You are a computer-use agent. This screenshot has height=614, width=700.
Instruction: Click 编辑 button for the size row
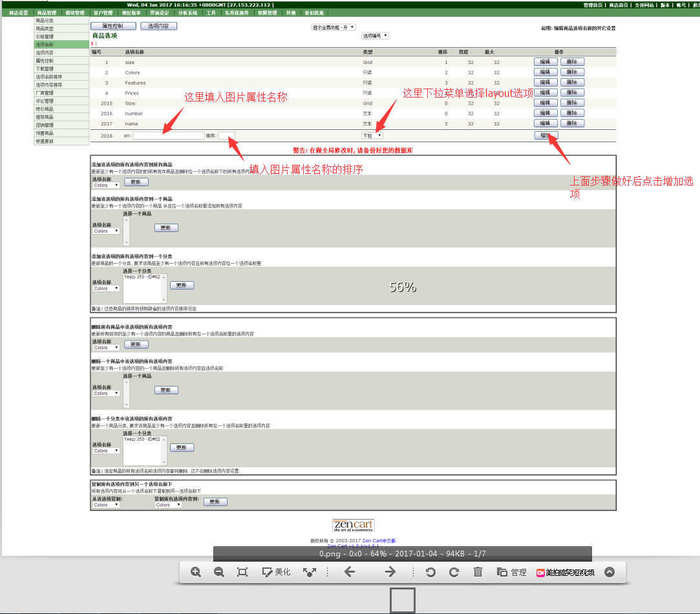click(545, 62)
